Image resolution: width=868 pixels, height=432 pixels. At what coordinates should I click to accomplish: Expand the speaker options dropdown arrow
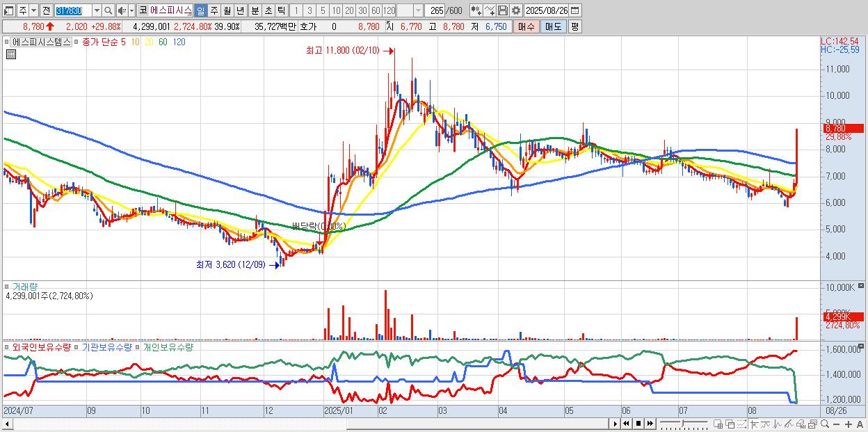[131, 11]
